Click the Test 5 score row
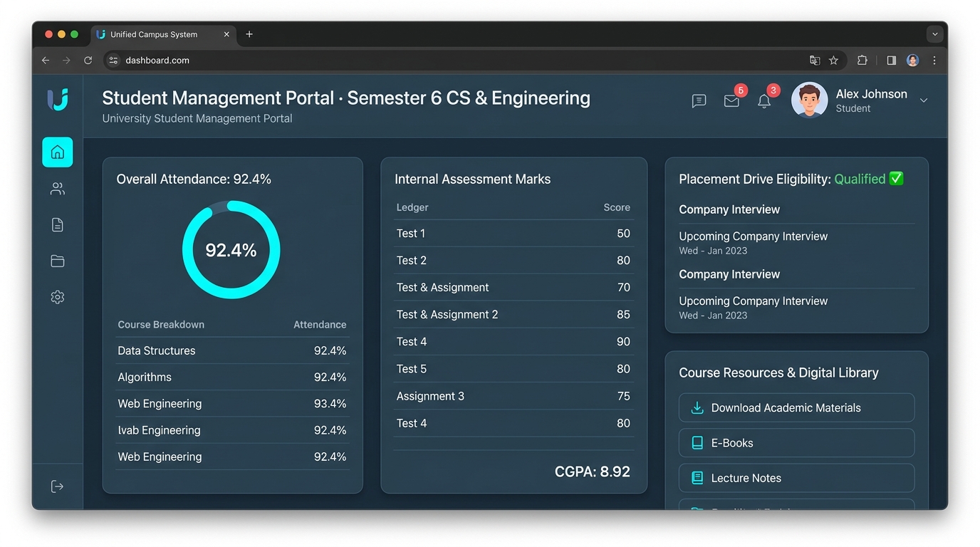 [514, 369]
